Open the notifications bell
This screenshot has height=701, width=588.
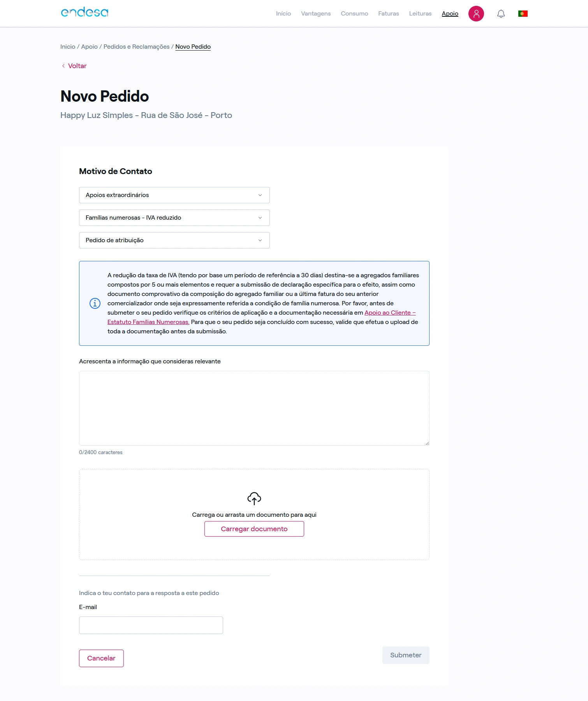click(501, 14)
